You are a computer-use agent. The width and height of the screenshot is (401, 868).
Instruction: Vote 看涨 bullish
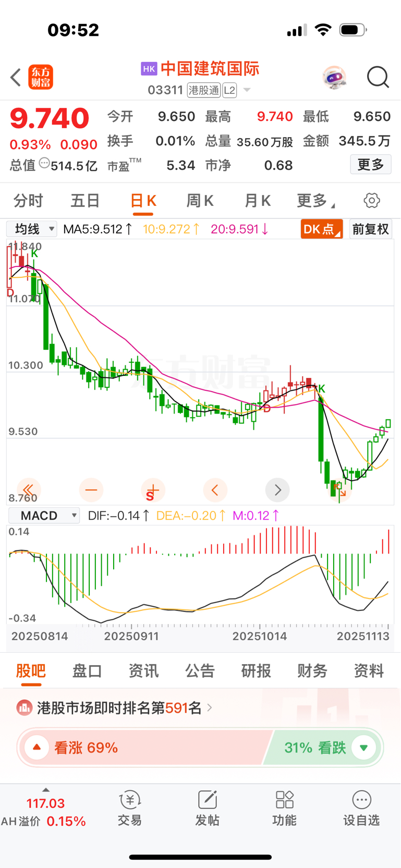point(141,748)
